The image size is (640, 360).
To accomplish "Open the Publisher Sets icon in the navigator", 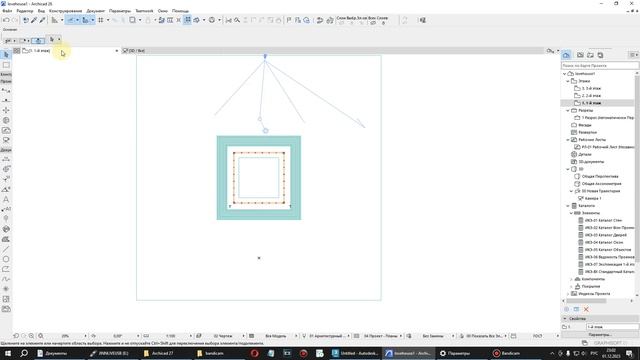I will pos(600,55).
